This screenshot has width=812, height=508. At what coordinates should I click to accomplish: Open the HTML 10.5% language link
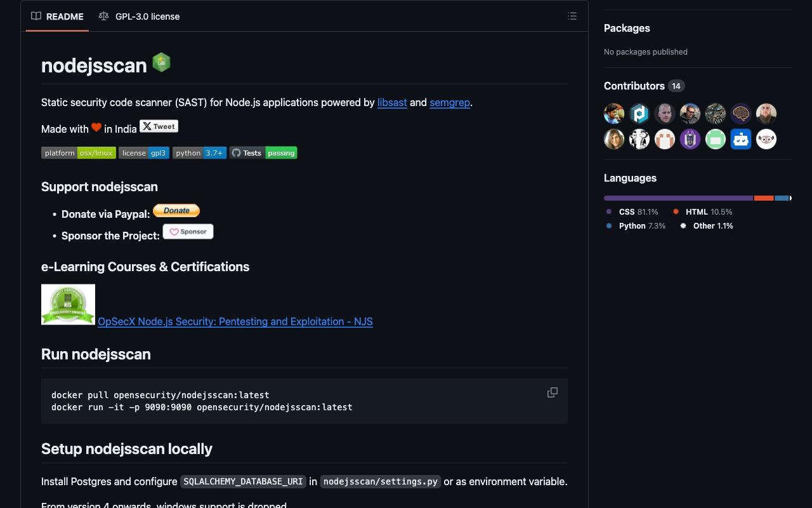[x=703, y=212]
